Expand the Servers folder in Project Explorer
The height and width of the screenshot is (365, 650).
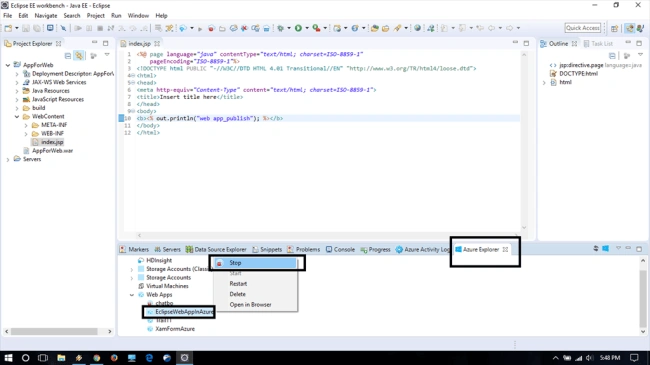[x=8, y=159]
